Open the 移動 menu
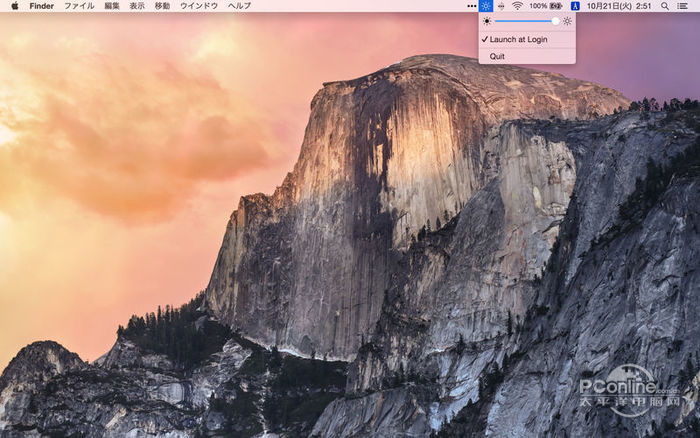 click(162, 6)
